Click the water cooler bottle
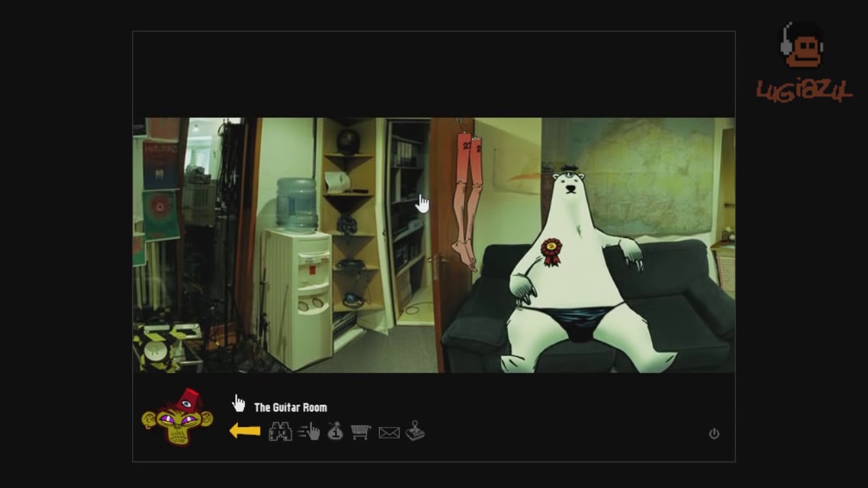This screenshot has width=868, height=488. (x=297, y=205)
